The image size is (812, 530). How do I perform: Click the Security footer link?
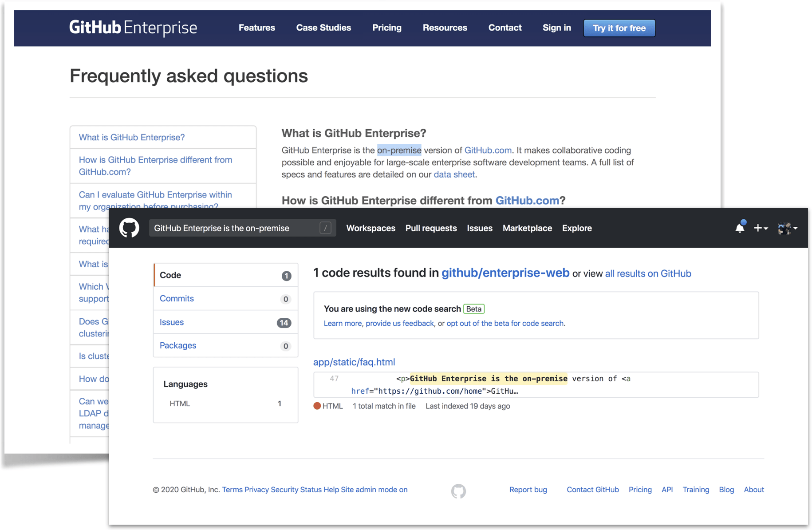(x=284, y=490)
